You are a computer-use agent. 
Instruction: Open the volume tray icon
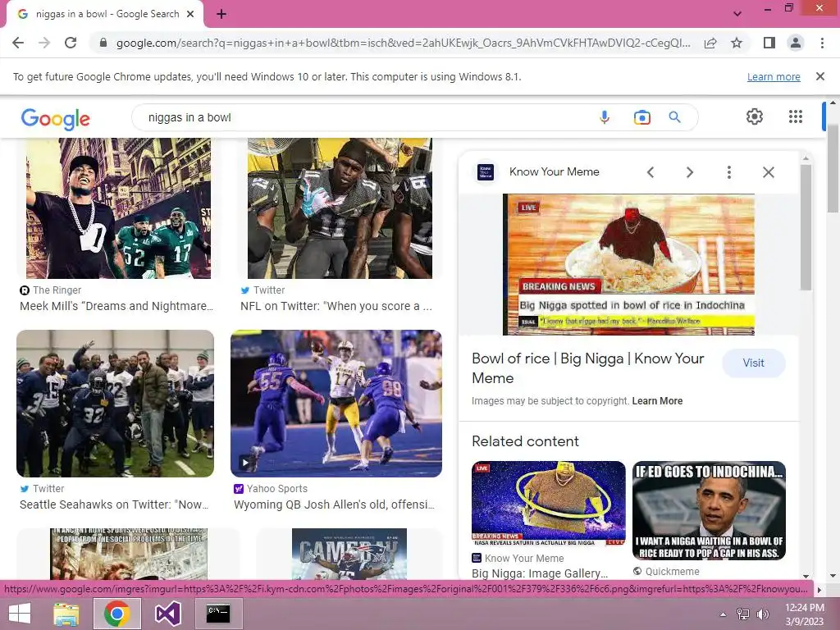coord(762,614)
